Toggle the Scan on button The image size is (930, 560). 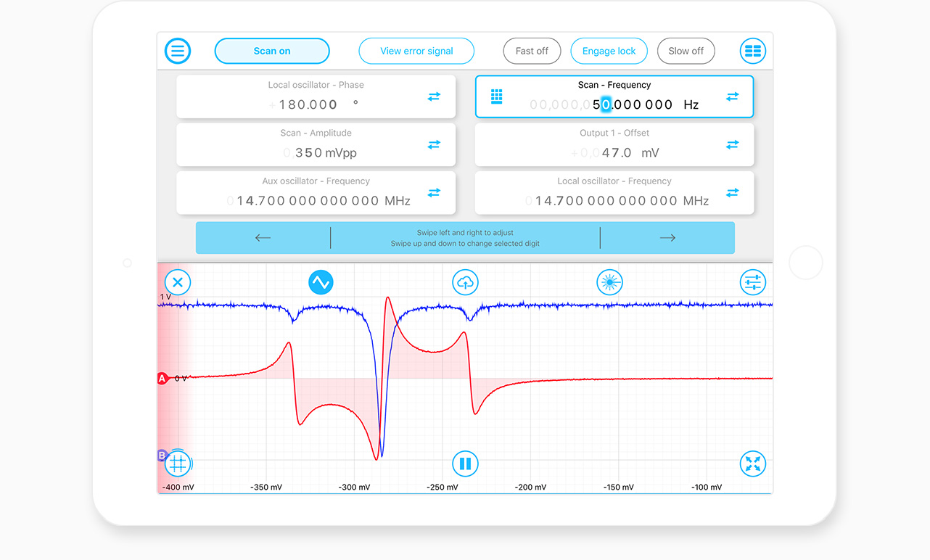(x=272, y=51)
